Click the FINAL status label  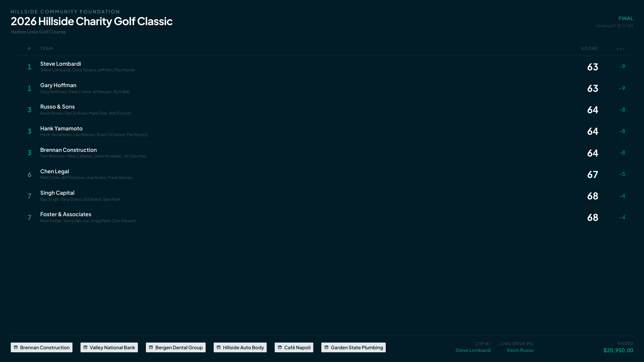click(626, 18)
